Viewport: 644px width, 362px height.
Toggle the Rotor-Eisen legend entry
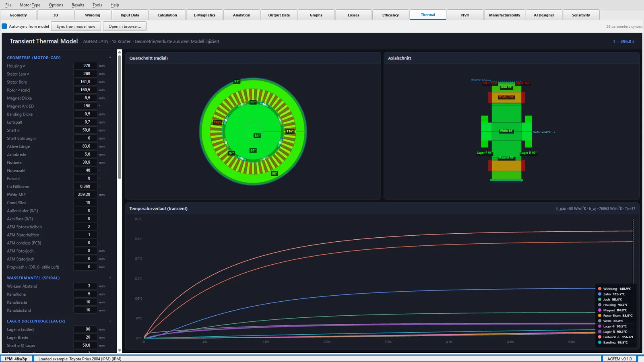click(615, 316)
